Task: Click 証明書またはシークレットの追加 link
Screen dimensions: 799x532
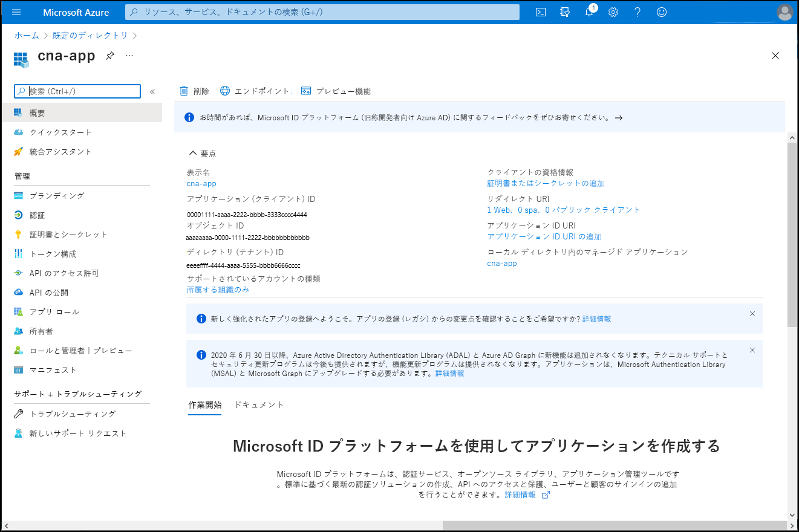Action: 546,183
